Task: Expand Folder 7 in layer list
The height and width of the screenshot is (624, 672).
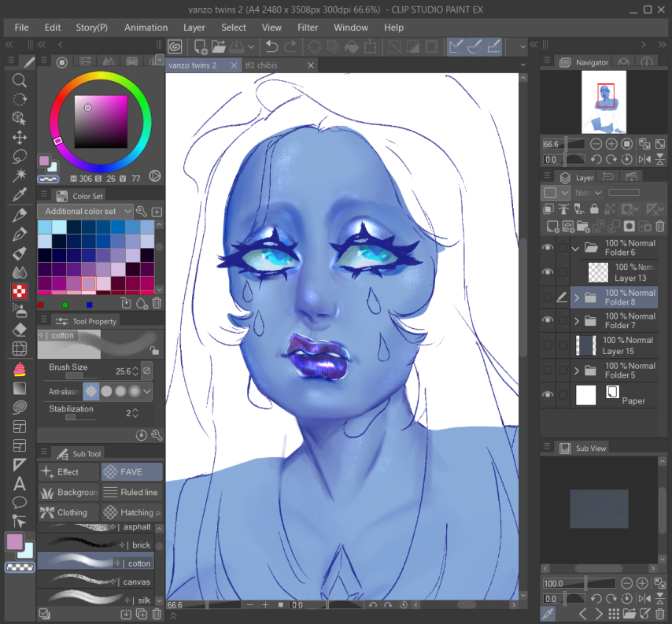Action: click(x=577, y=320)
